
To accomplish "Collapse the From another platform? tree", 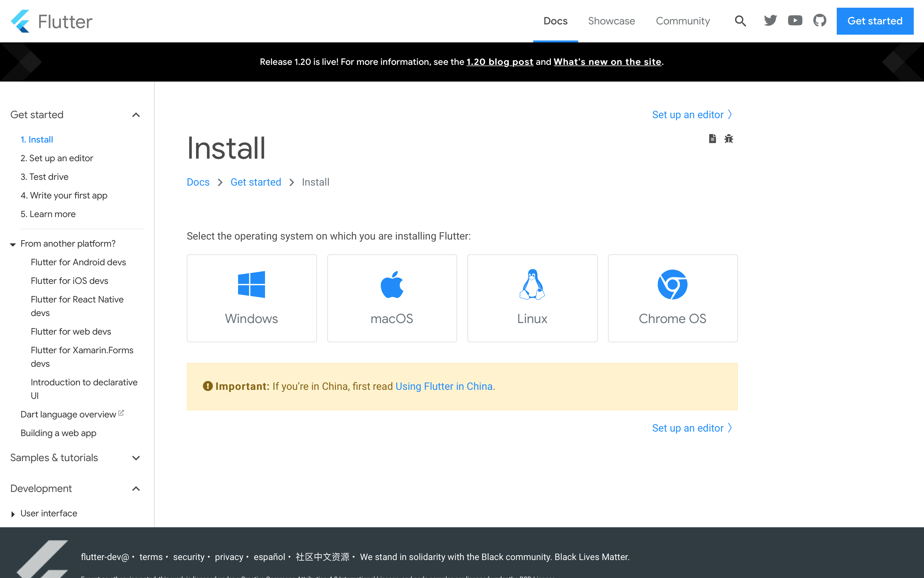I will click(13, 245).
